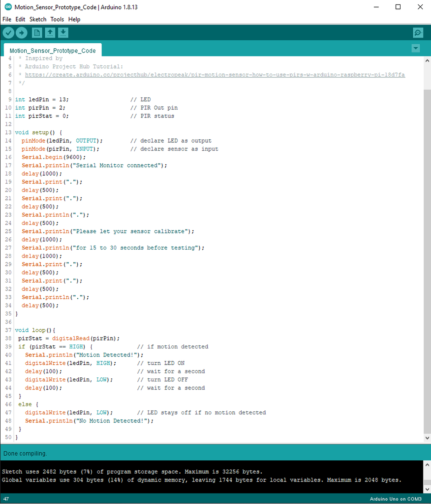This screenshot has width=431, height=504.
Task: Open the Edit menu
Action: point(20,19)
